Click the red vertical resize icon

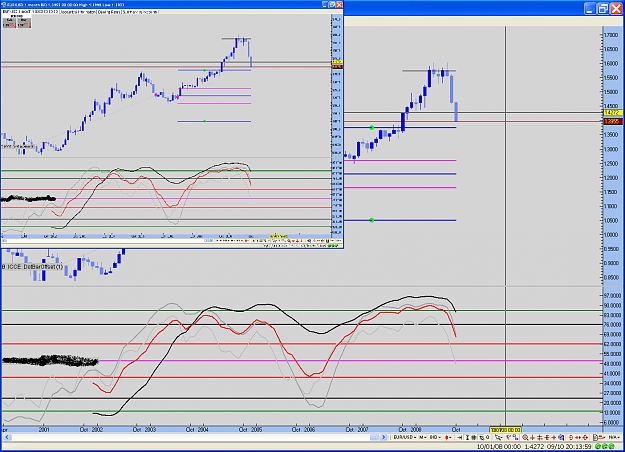571,437
